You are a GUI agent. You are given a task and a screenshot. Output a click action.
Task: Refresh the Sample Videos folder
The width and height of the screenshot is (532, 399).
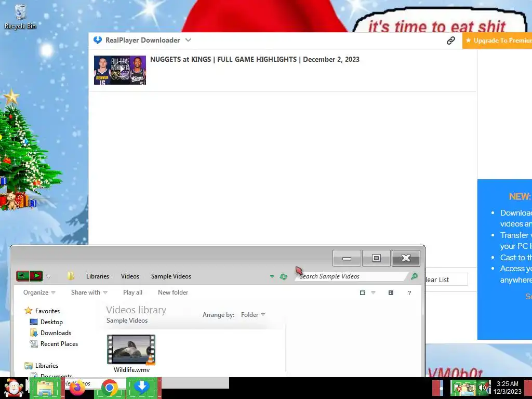(x=283, y=276)
